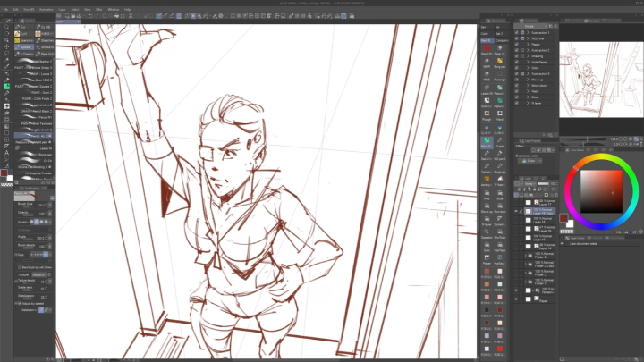The image size is (644, 362).
Task: Open the layer blending mode dropdown
Action: click(x=529, y=183)
